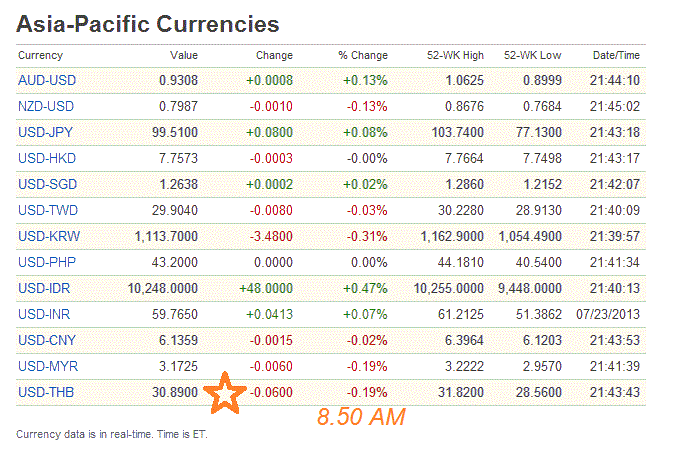Click the Value column header

(184, 56)
